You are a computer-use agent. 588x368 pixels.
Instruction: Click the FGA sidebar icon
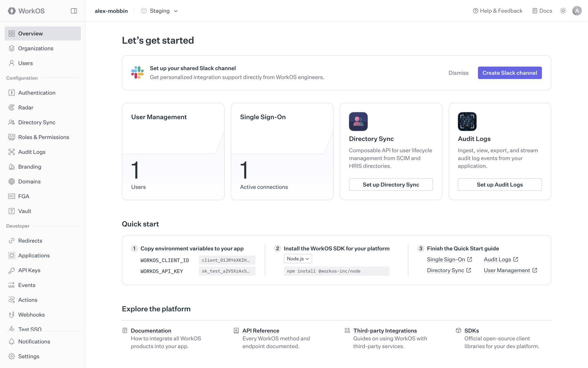(x=12, y=196)
